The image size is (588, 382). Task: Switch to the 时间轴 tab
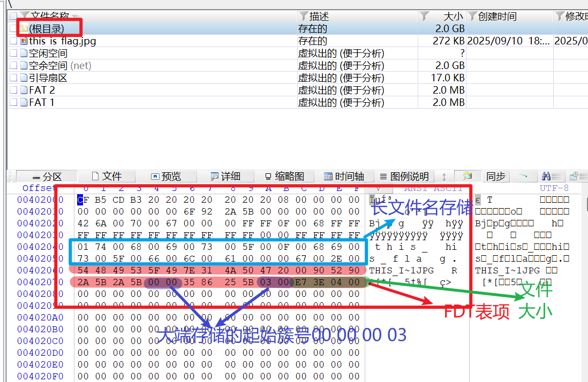click(344, 177)
